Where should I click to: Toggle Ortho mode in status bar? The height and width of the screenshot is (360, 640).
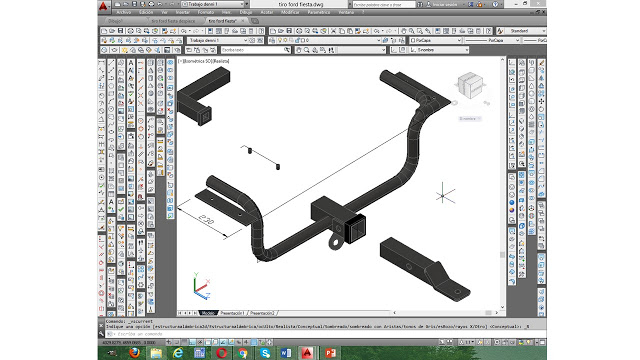192,342
